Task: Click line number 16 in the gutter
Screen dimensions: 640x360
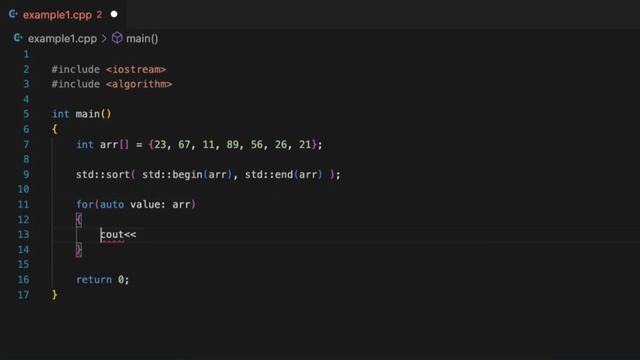Action: tap(23, 280)
